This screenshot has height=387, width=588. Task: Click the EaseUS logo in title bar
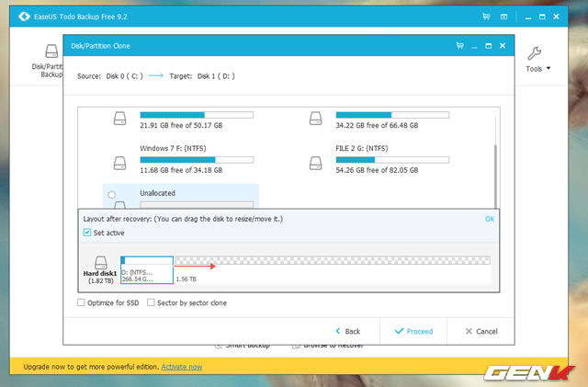click(24, 17)
